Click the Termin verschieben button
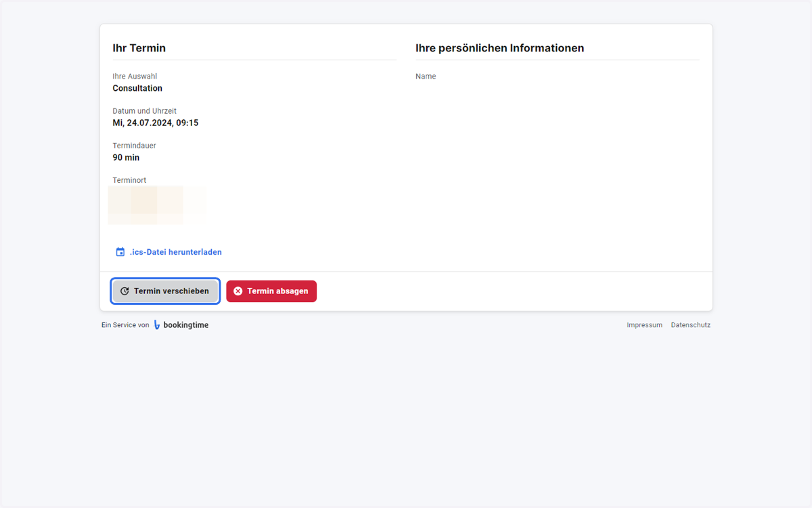The height and width of the screenshot is (508, 812). (166, 291)
